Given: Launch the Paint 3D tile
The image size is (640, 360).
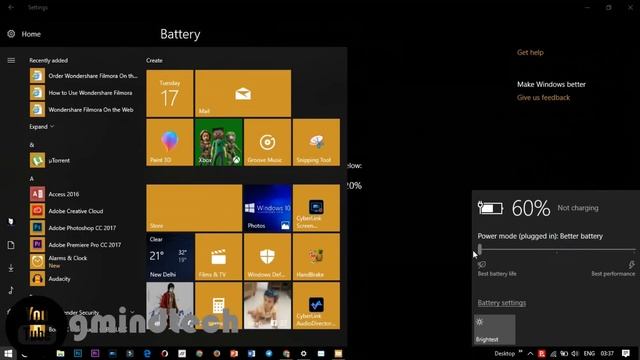Looking at the screenshot, I should point(170,142).
